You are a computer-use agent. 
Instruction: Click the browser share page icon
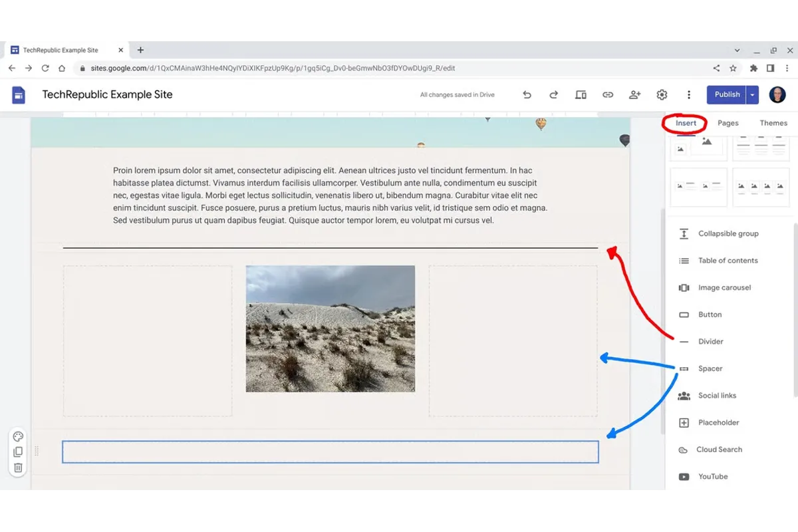point(716,68)
